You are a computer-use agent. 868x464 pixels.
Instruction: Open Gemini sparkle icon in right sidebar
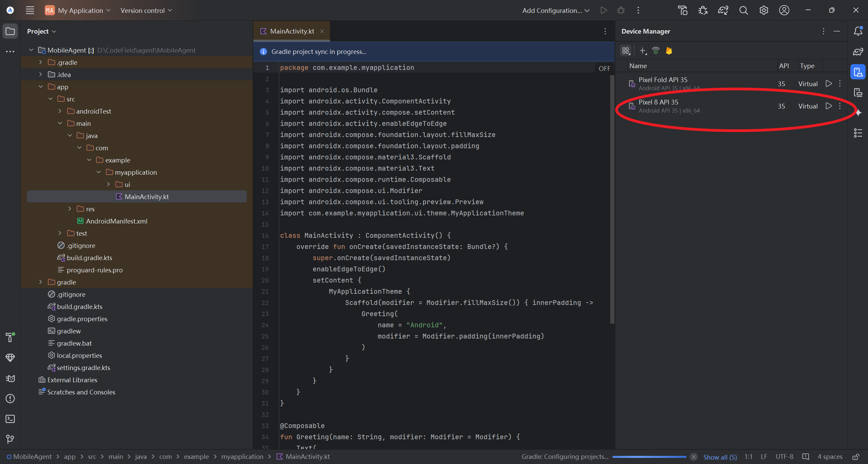[858, 113]
